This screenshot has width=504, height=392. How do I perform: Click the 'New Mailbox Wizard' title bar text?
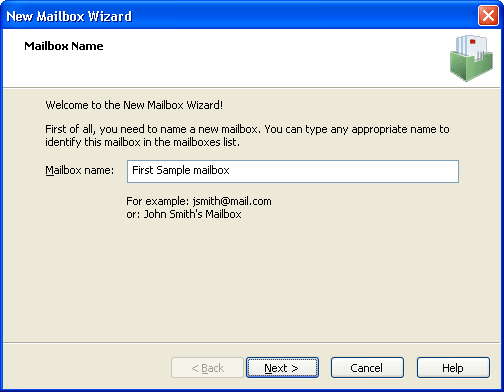(x=69, y=16)
